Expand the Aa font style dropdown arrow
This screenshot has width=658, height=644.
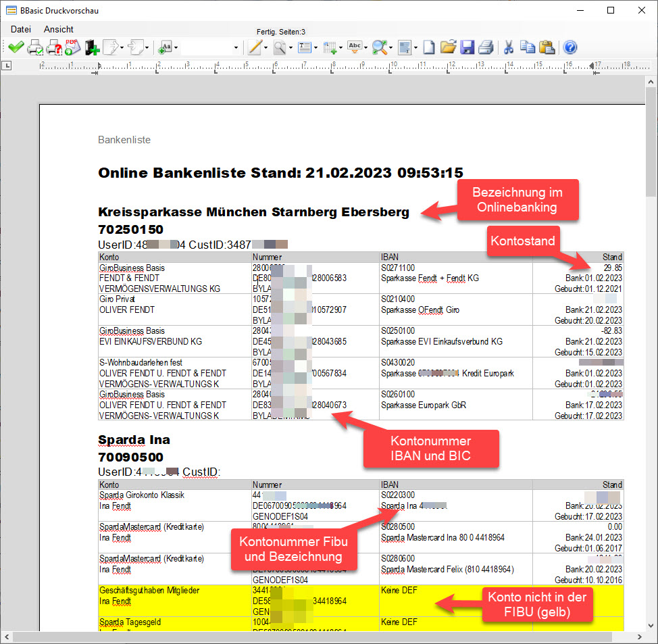click(176, 48)
